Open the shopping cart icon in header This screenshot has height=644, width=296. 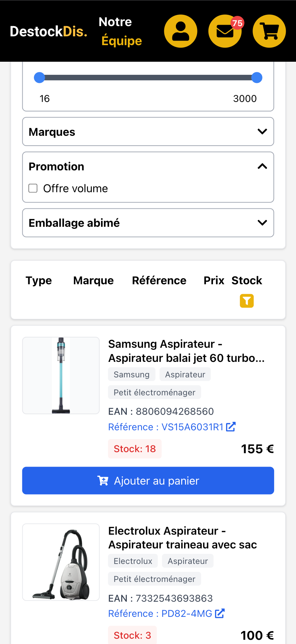click(x=269, y=31)
